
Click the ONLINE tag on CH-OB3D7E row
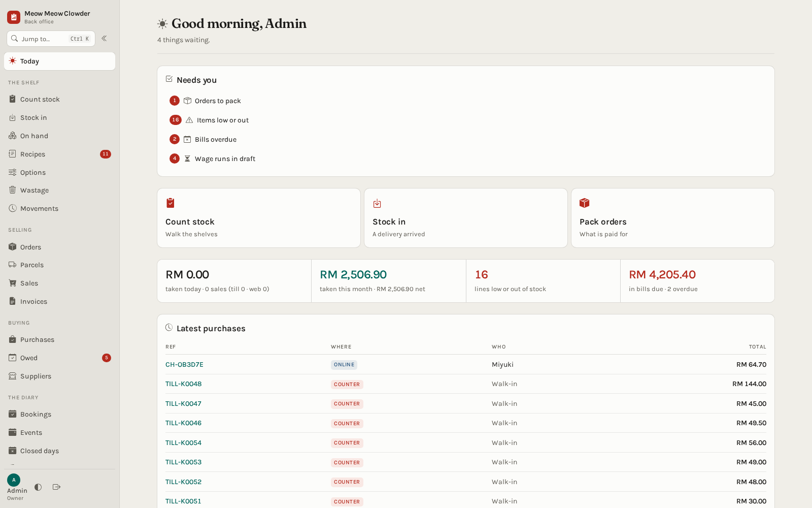344,365
